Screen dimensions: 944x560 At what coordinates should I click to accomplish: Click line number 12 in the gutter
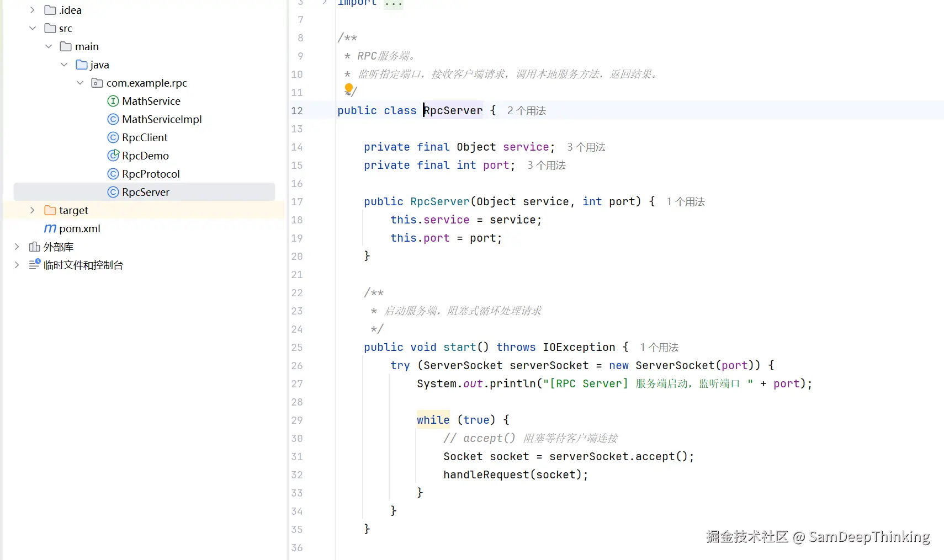pyautogui.click(x=297, y=110)
